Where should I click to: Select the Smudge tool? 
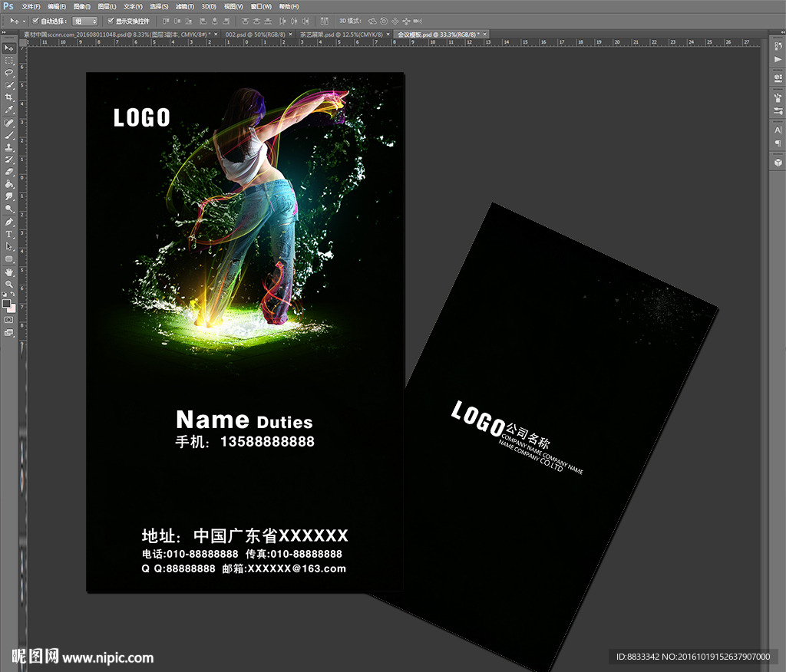click(x=9, y=196)
